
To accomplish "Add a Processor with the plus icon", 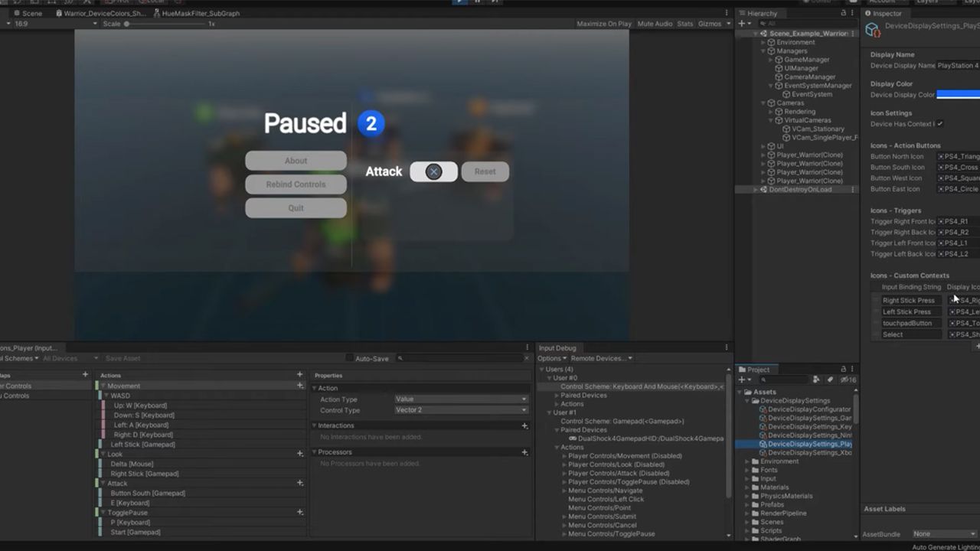I will 525,452.
